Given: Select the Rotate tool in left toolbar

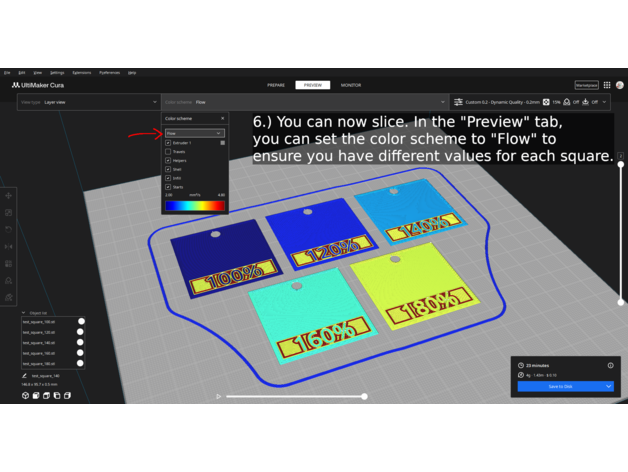Looking at the screenshot, I should pos(9,229).
